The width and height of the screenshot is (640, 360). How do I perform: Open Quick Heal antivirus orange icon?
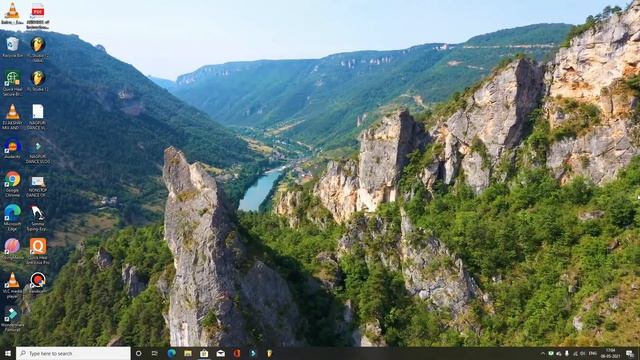(x=38, y=251)
